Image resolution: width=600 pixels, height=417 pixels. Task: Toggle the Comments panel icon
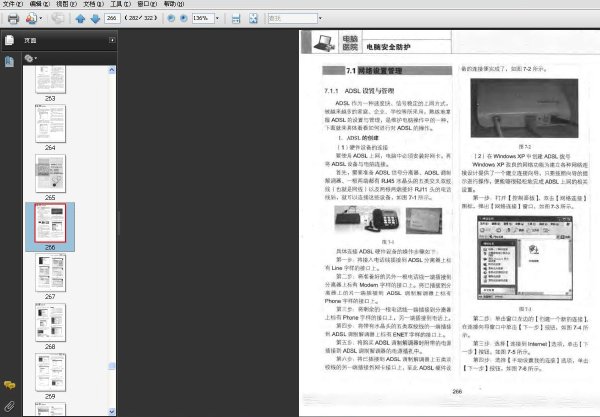[9, 385]
